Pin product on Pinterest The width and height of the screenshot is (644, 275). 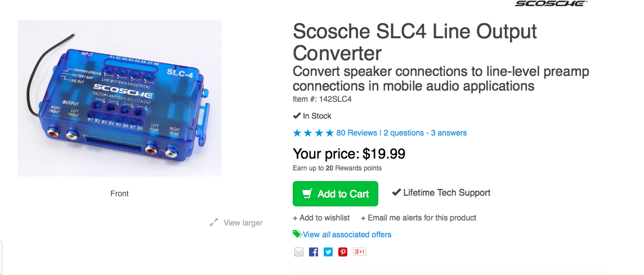pos(343,252)
